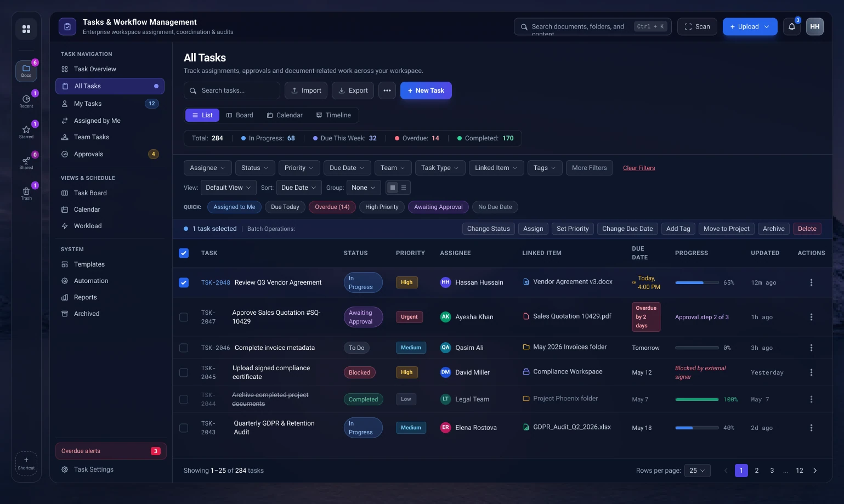
Task: Uncheck the Review Q3 Vendor Agreement task
Action: coord(184,282)
